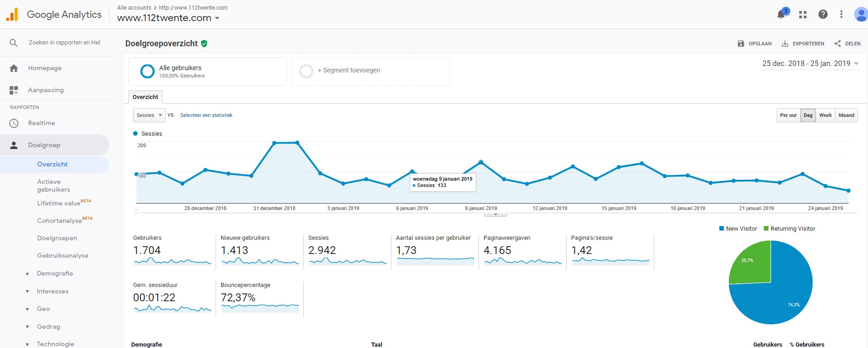Select the Paginaweergaven 4.165 metric tile
The width and height of the screenshot is (868, 348).
tap(523, 251)
